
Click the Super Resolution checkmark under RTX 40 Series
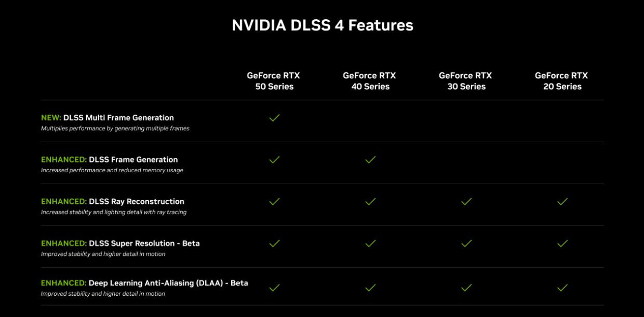(x=370, y=243)
